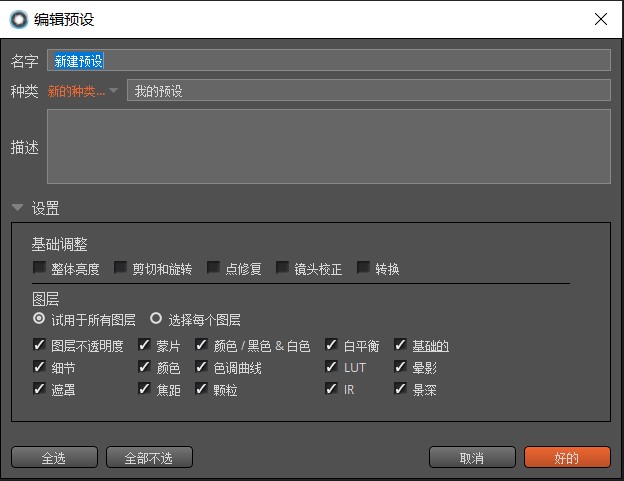Uncheck the 蒙片 checkbox
Screen dimensions: 624x481
coord(144,345)
